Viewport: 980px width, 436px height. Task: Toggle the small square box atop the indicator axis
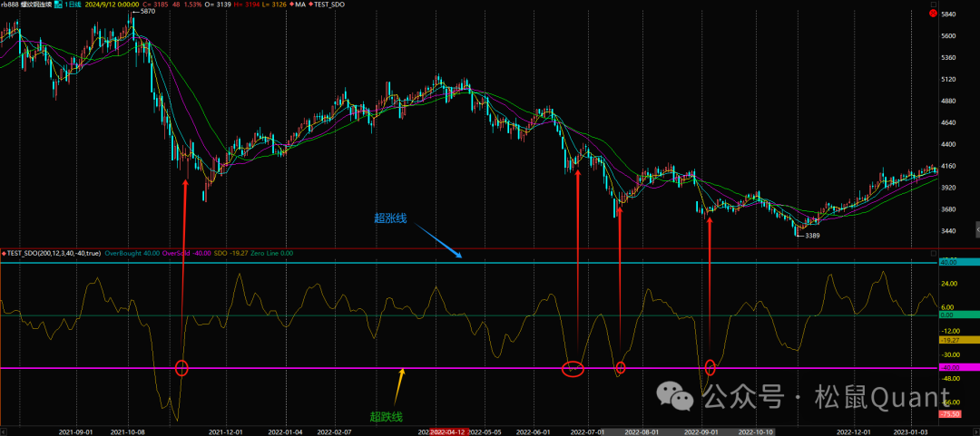coord(935,253)
